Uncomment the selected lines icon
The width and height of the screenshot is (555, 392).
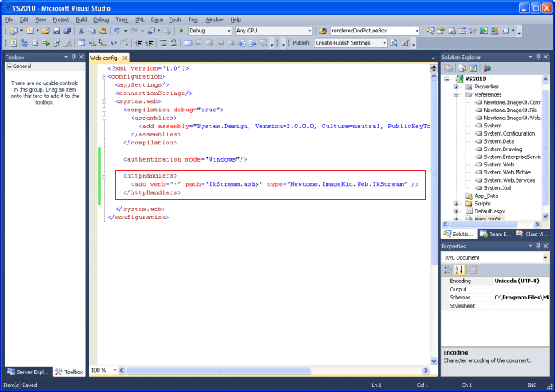click(174, 43)
